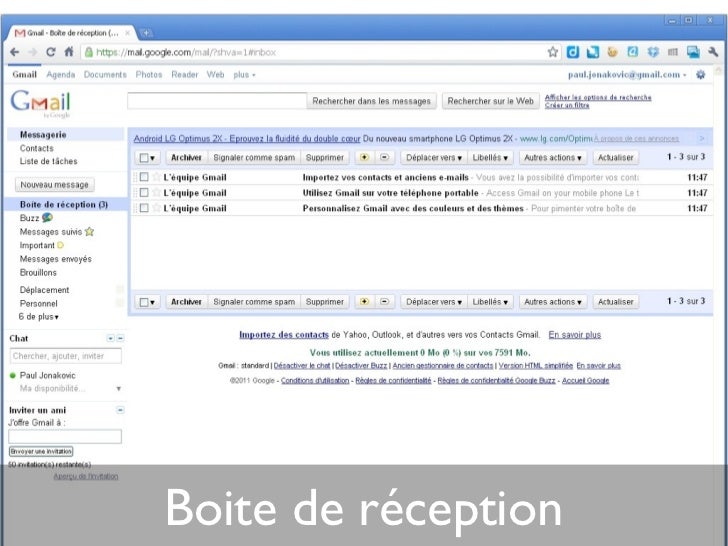Open 'Liste de tâches' in the sidebar
This screenshot has height=546, width=728.
(48, 161)
